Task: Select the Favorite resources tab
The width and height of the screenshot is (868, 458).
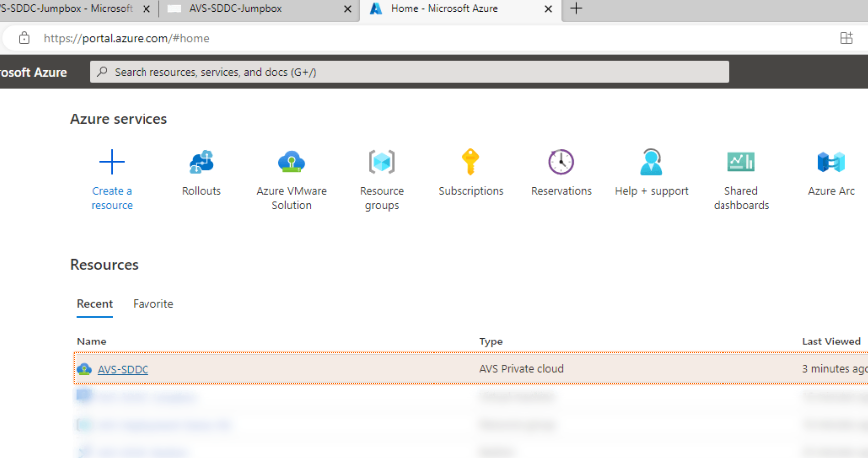Action: pos(152,304)
